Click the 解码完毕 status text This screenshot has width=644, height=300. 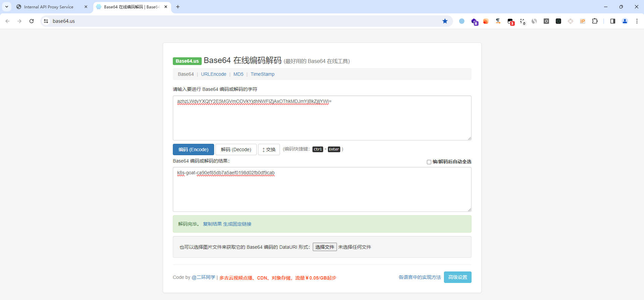pyautogui.click(x=189, y=224)
